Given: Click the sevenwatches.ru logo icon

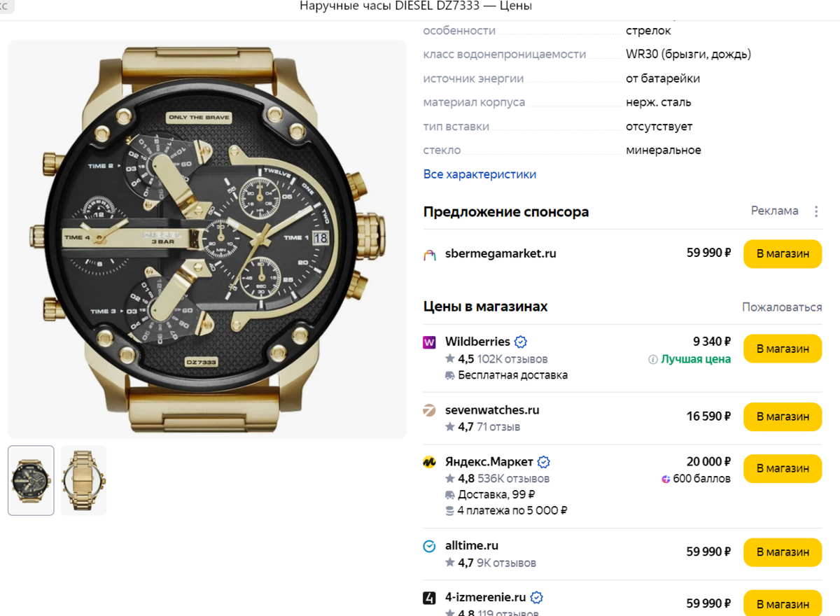Looking at the screenshot, I should click(430, 410).
